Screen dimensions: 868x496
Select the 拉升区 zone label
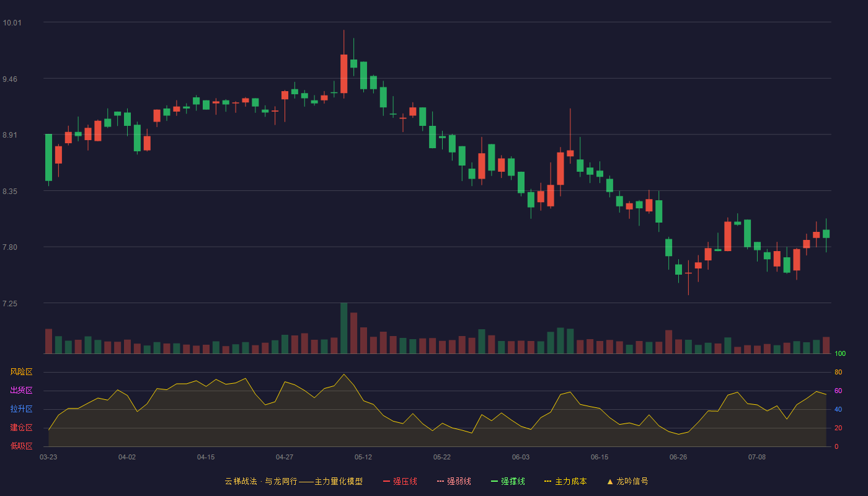pyautogui.click(x=21, y=409)
